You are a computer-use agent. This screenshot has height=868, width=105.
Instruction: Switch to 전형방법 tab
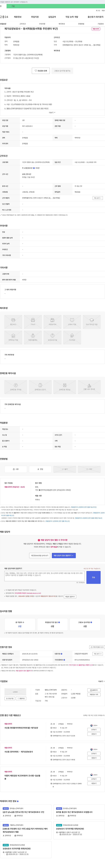click(x=81, y=24)
